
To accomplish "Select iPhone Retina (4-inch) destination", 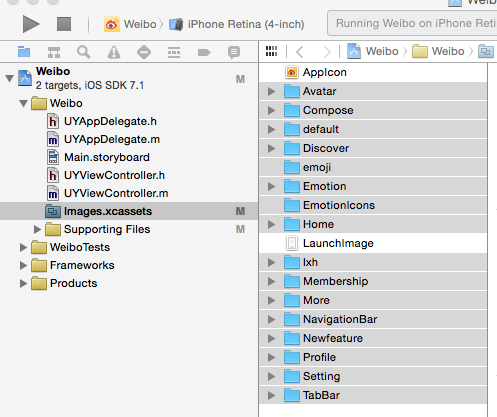I will tap(237, 24).
